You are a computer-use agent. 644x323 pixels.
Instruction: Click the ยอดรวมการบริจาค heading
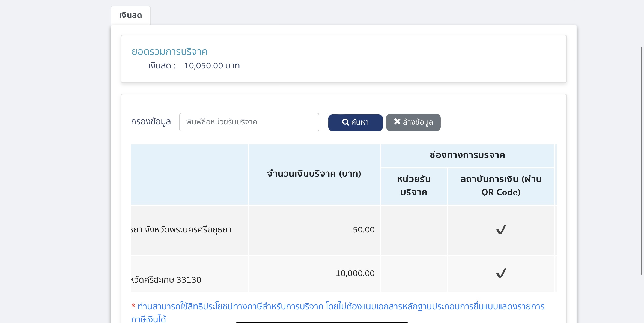[169, 52]
